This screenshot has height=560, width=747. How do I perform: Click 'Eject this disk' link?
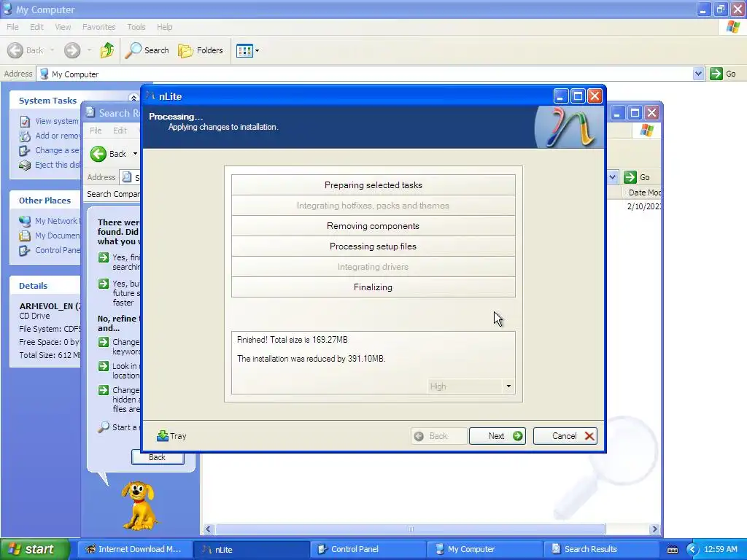coord(50,166)
